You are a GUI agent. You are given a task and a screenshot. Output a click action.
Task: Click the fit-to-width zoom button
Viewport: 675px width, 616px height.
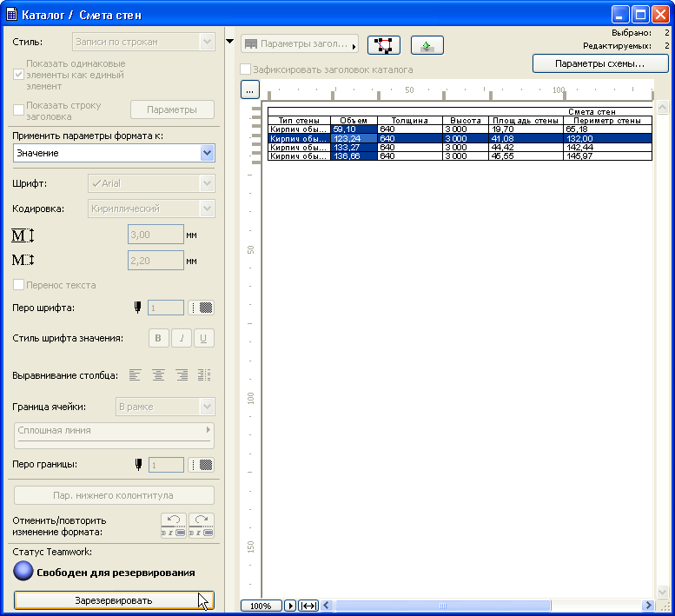pyautogui.click(x=308, y=606)
